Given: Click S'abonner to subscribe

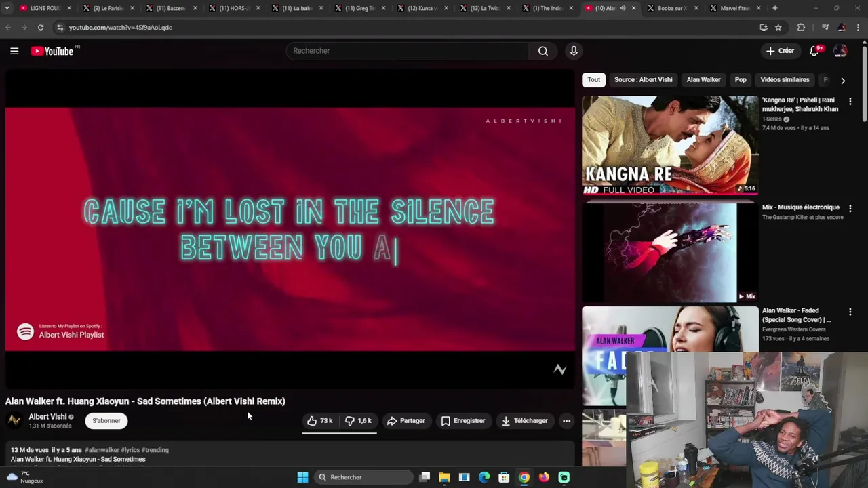Looking at the screenshot, I should 106,421.
